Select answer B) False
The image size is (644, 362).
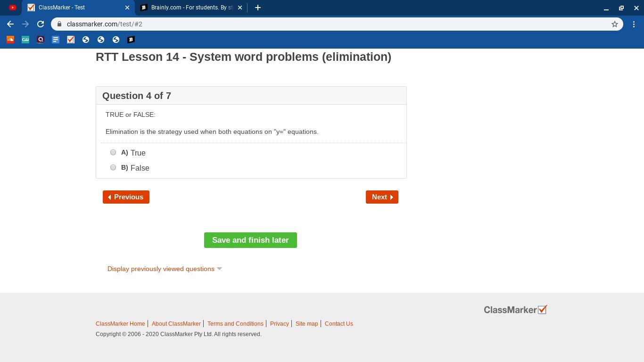113,167
